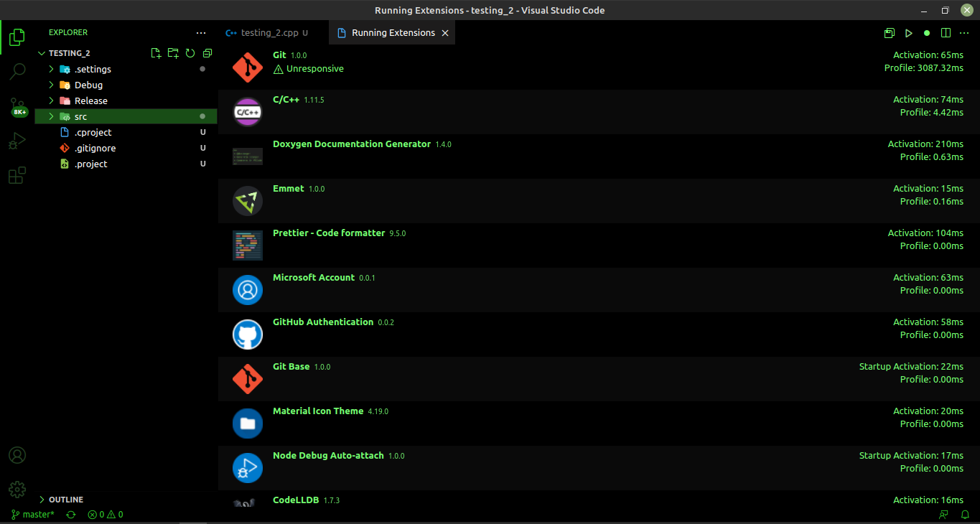The width and height of the screenshot is (980, 524).
Task: Click the Doxygen Documentation Generator thumbnail
Action: point(248,156)
